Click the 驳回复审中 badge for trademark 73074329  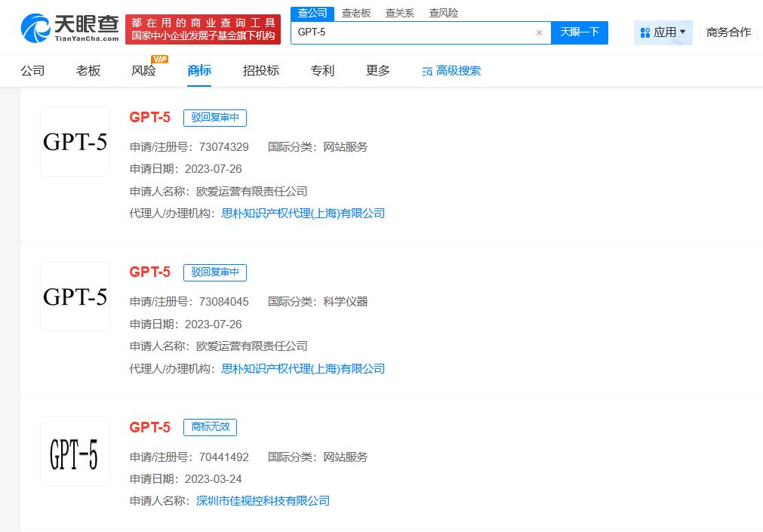215,118
